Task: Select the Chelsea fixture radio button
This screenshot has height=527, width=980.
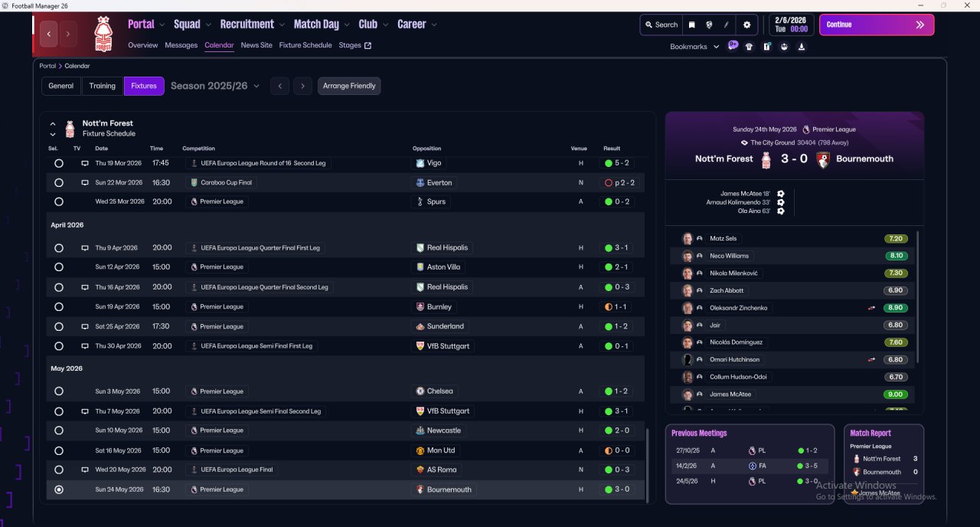Action: 59,391
